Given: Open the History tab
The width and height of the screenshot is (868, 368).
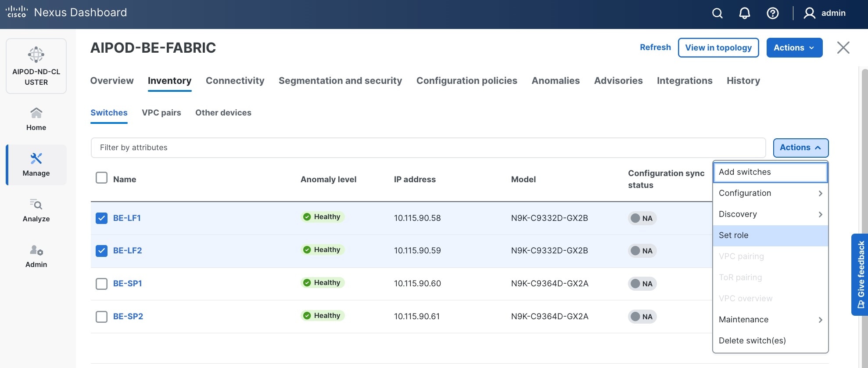Looking at the screenshot, I should pyautogui.click(x=743, y=81).
